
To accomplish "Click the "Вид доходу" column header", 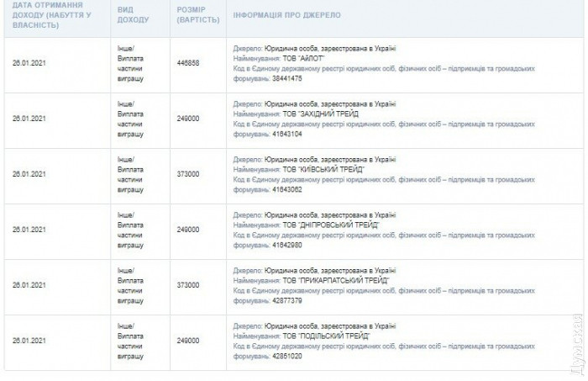I will pyautogui.click(x=129, y=15).
